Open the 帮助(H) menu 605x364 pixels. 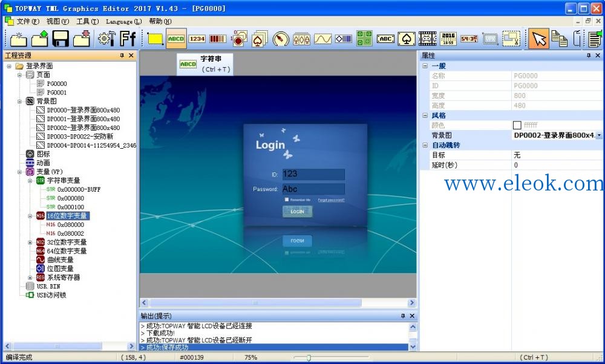[160, 22]
